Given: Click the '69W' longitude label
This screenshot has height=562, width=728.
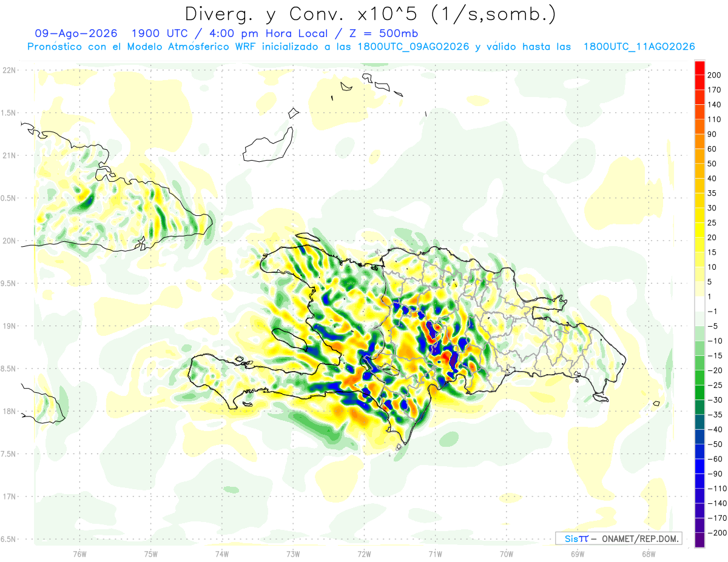Looking at the screenshot, I should click(x=578, y=554).
